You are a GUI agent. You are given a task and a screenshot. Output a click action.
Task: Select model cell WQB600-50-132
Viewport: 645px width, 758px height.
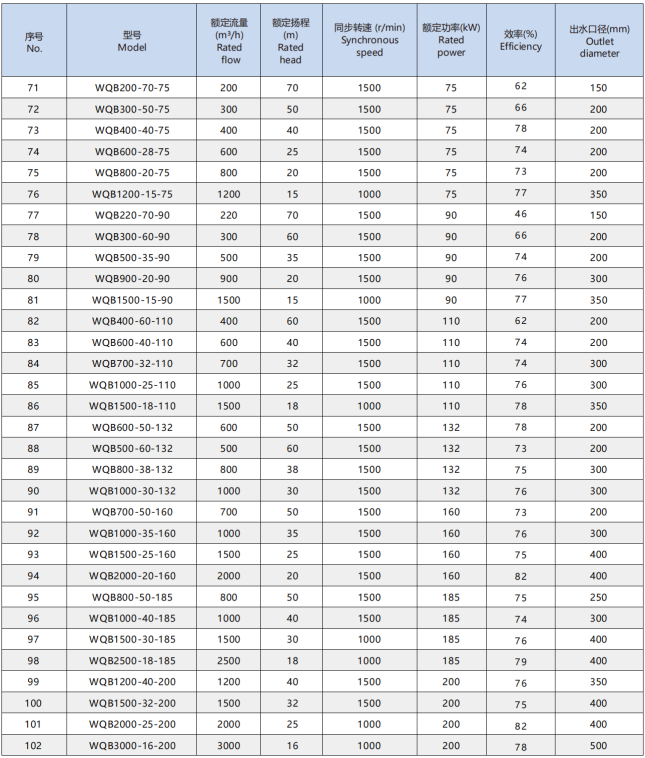pyautogui.click(x=132, y=427)
